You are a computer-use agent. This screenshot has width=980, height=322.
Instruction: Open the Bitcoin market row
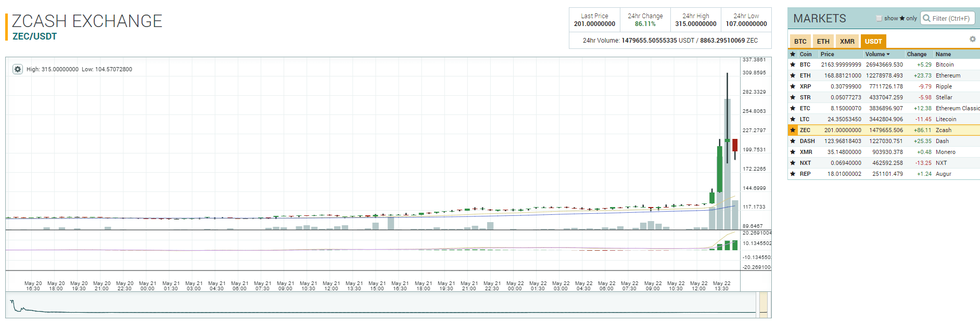(884, 65)
